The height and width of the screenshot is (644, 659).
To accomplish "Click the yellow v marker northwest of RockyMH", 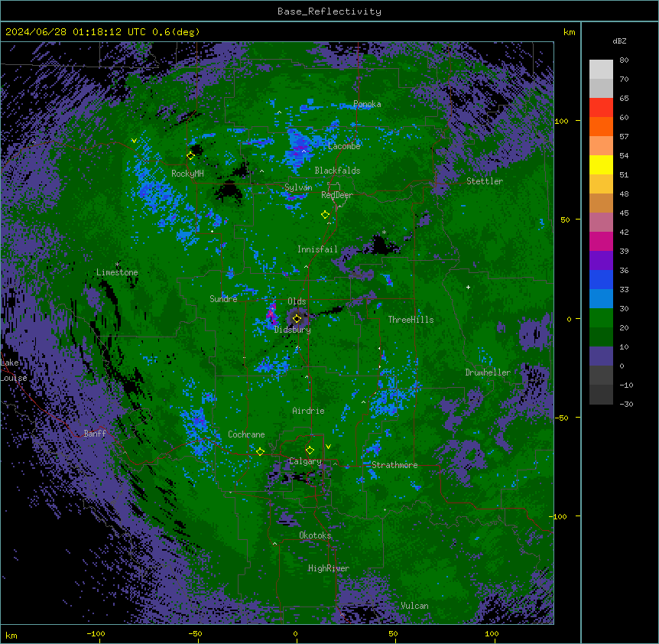I will 134,141.
